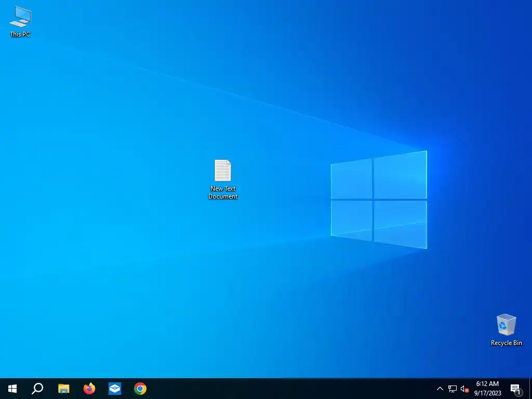Open taskbar search magnifier

[37, 389]
